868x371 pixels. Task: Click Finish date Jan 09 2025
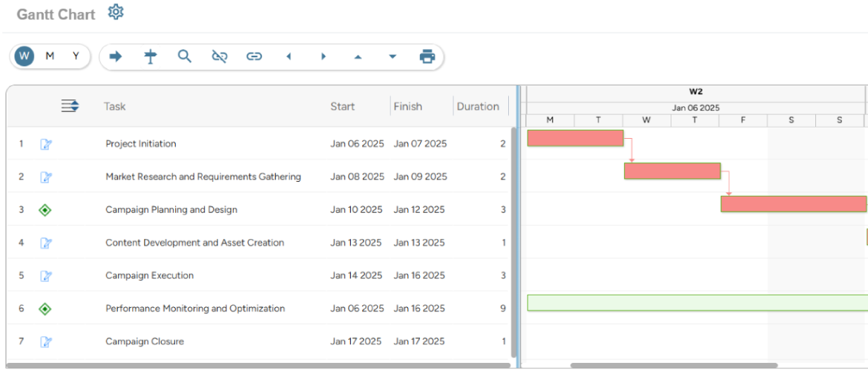pyautogui.click(x=420, y=177)
